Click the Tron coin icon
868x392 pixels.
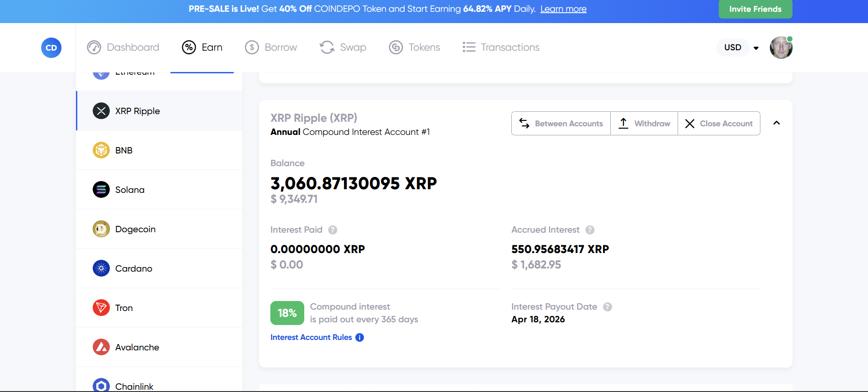(x=101, y=308)
